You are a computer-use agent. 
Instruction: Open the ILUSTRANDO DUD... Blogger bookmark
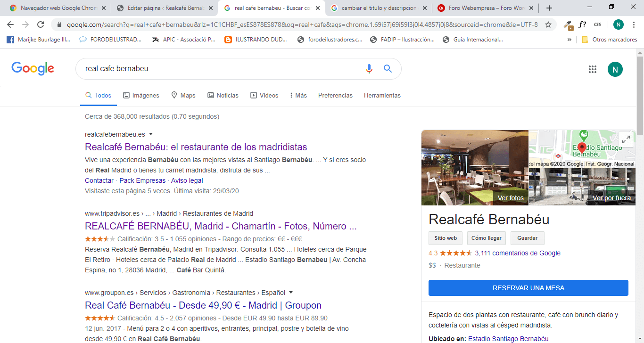256,40
